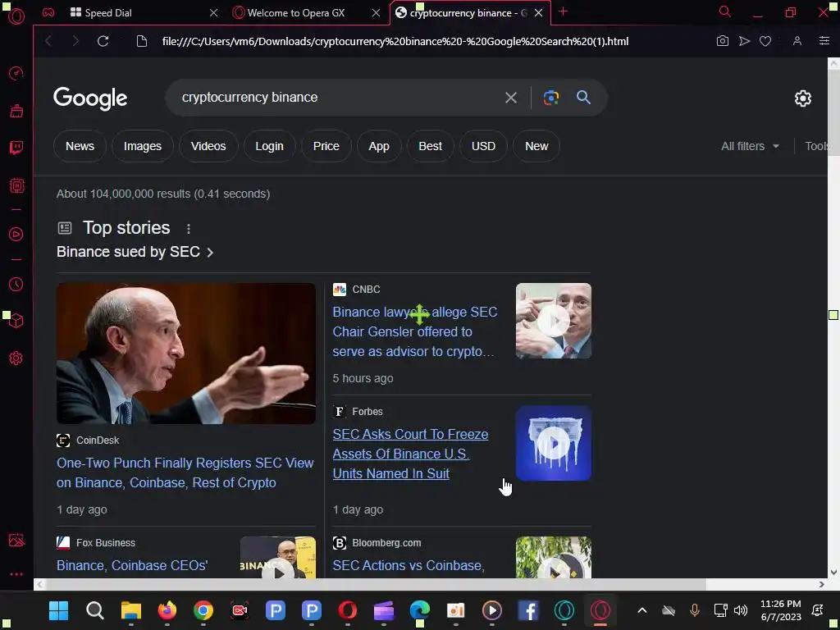Open Twitch panel in sidebar

tap(16, 148)
